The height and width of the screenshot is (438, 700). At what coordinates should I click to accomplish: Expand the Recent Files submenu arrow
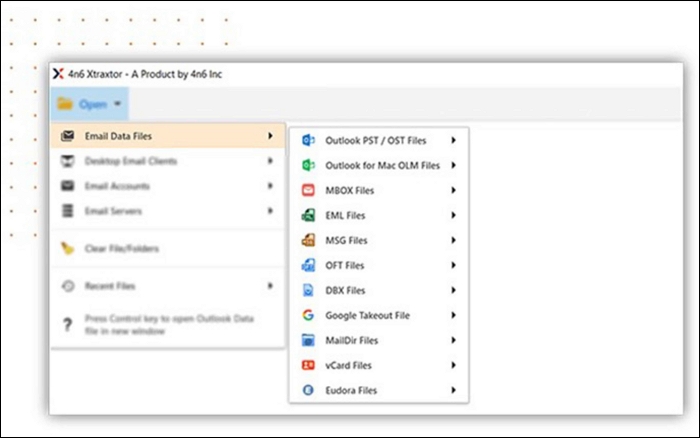pyautogui.click(x=270, y=286)
